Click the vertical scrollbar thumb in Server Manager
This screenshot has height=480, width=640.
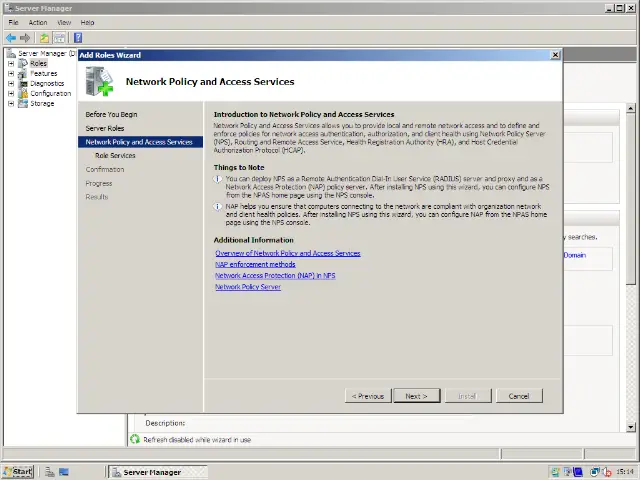tap(631, 199)
